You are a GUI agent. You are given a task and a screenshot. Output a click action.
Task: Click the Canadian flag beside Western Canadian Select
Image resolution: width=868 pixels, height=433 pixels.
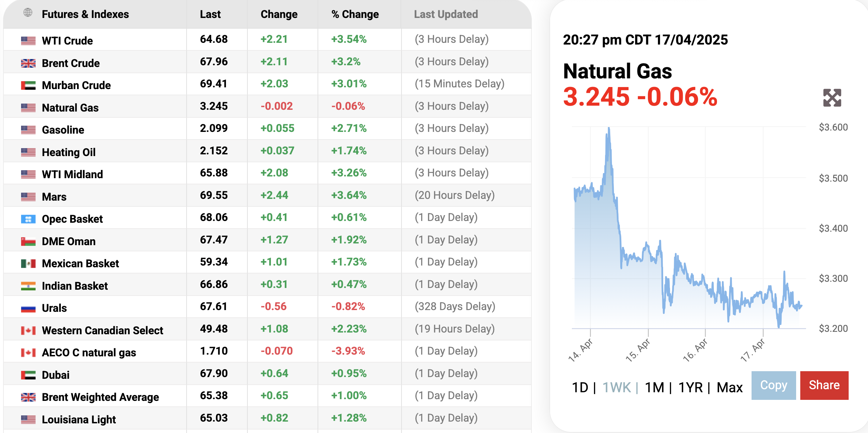point(28,330)
